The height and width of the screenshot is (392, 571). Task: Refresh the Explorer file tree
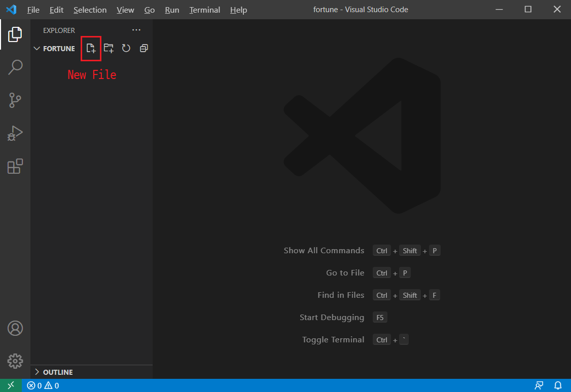(x=126, y=48)
